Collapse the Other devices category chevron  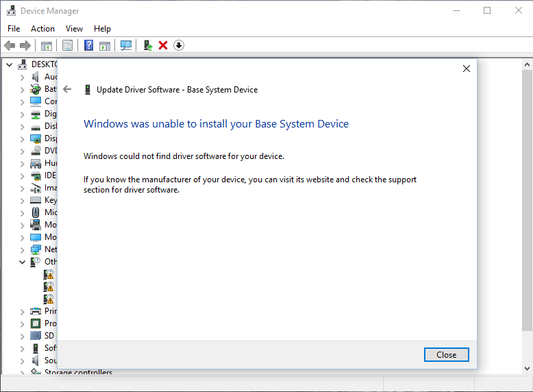pos(23,262)
